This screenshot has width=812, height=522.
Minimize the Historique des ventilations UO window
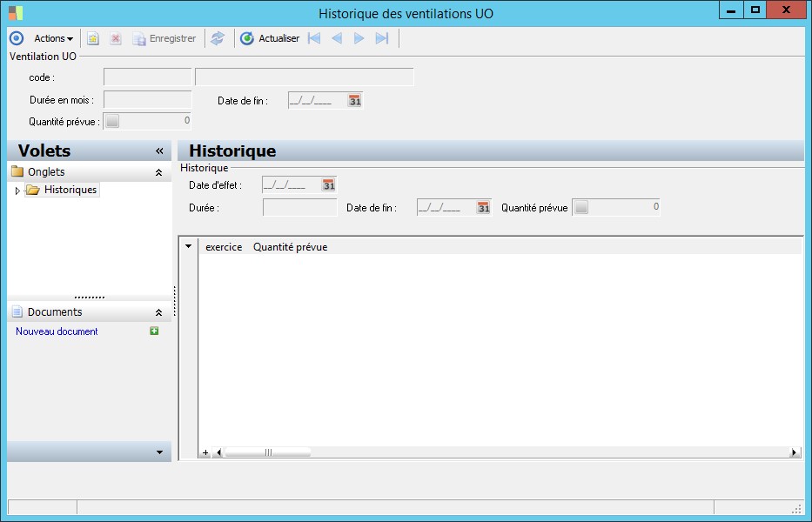731,10
